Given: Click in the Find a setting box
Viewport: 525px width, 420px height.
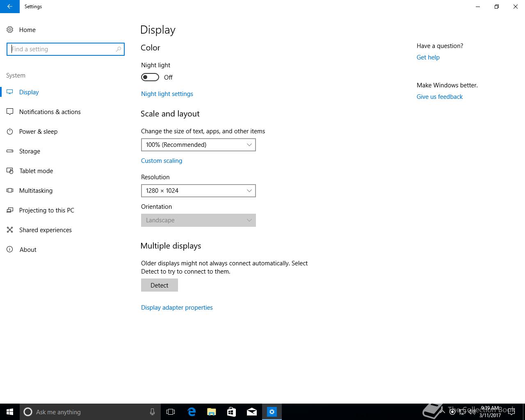Looking at the screenshot, I should (x=66, y=49).
